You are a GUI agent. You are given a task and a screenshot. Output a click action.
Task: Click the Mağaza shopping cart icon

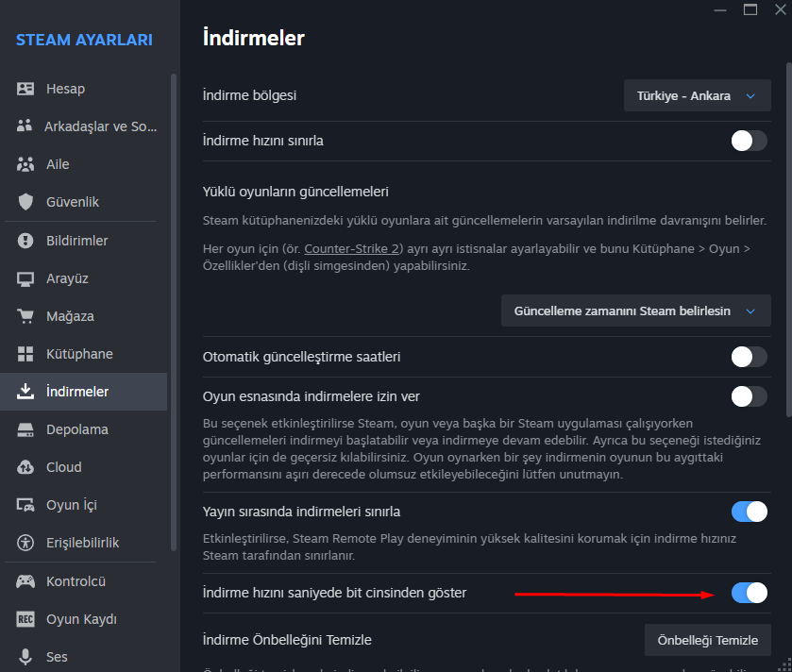pos(26,316)
